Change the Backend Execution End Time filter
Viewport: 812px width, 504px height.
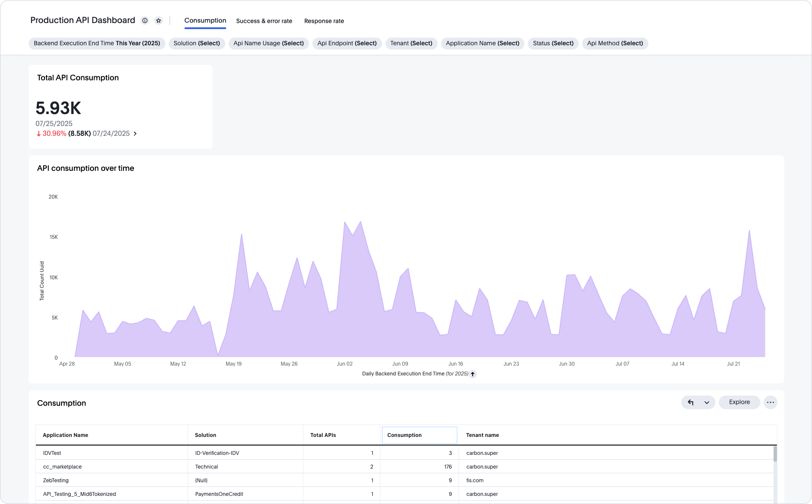(97, 43)
